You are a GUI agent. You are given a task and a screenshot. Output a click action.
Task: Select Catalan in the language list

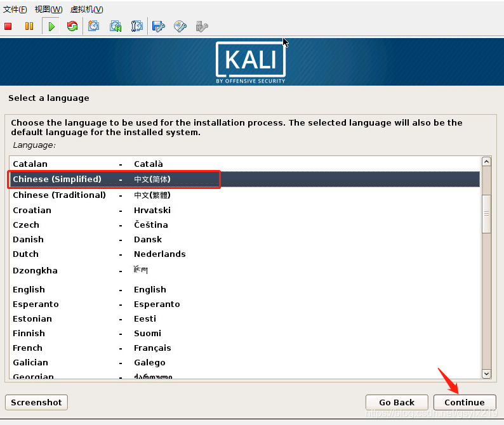(x=244, y=164)
